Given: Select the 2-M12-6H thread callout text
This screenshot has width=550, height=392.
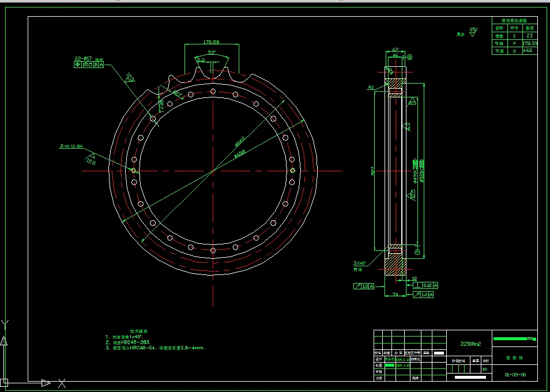Looking at the screenshot, I should [x=71, y=146].
